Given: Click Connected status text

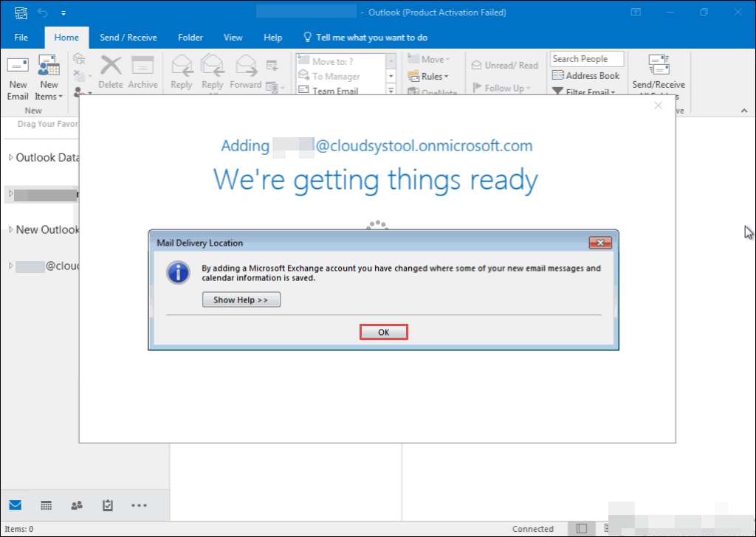Looking at the screenshot, I should pyautogui.click(x=533, y=529).
